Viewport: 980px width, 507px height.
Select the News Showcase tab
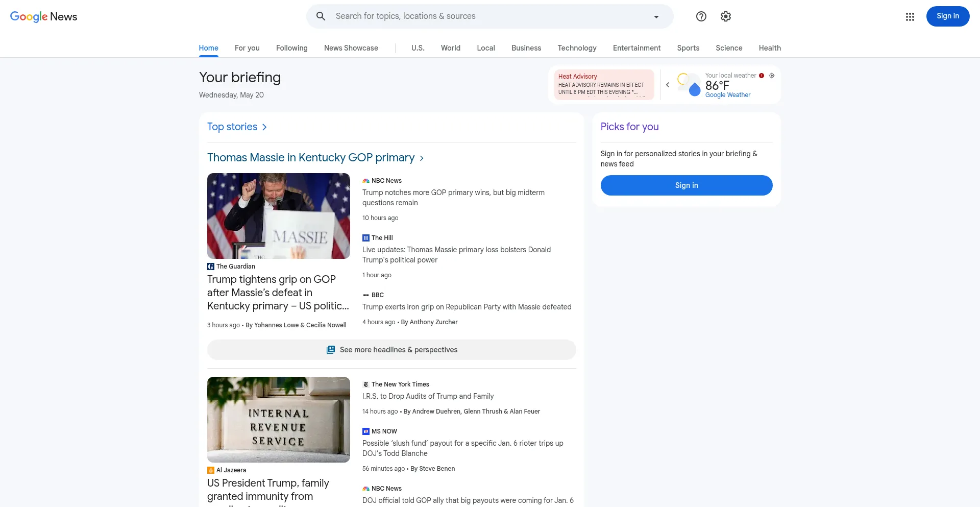pos(351,48)
